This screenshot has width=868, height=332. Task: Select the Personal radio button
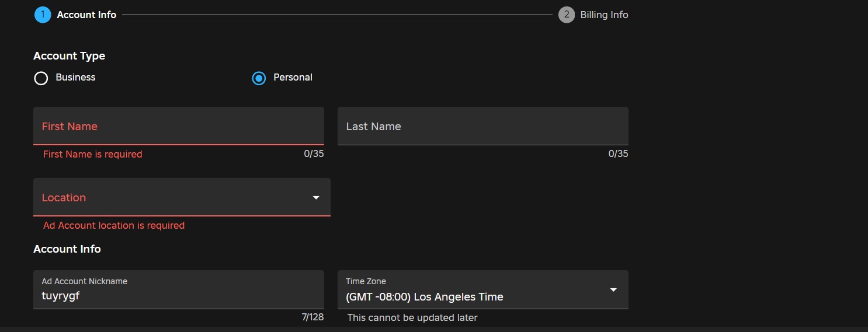click(259, 78)
